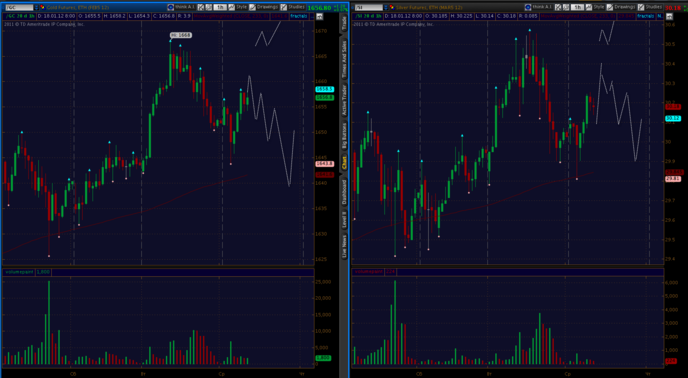Click the Drawings pencil icon on the silver chart

[609, 7]
